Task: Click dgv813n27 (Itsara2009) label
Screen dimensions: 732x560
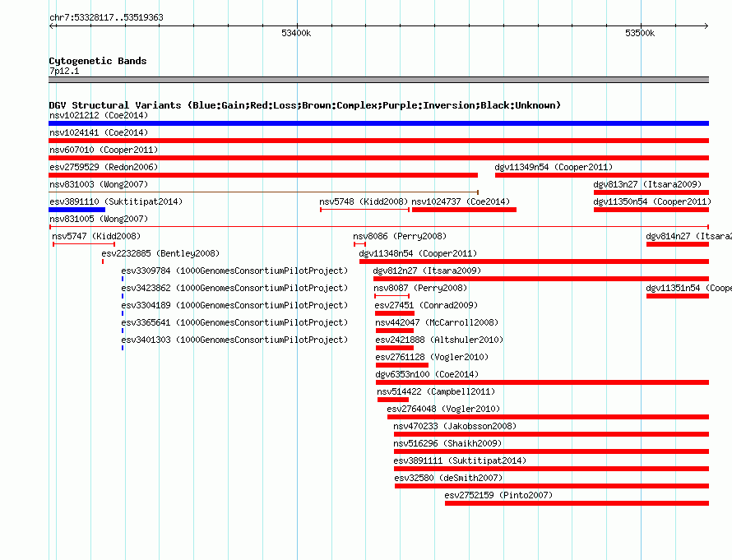Action: (x=647, y=184)
